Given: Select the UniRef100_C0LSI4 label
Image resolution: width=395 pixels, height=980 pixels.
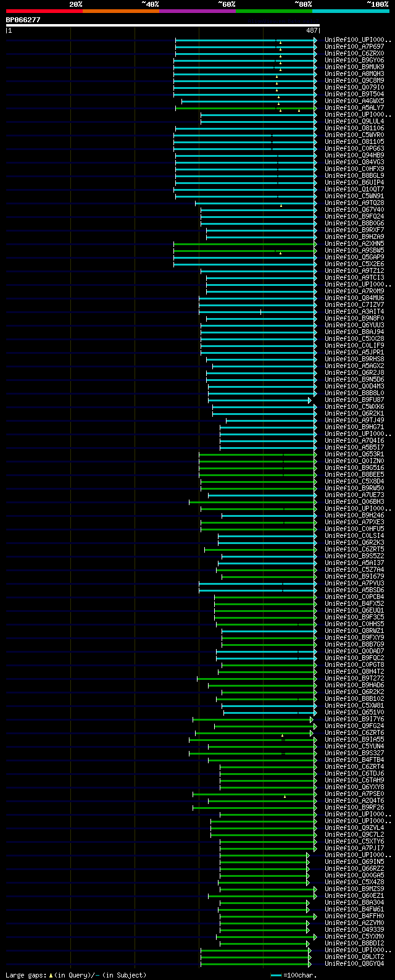Looking at the screenshot, I should click(x=354, y=535).
